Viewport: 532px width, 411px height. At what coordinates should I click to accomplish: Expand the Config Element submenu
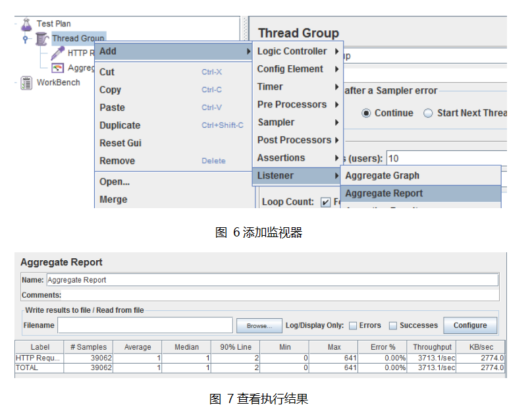click(298, 69)
